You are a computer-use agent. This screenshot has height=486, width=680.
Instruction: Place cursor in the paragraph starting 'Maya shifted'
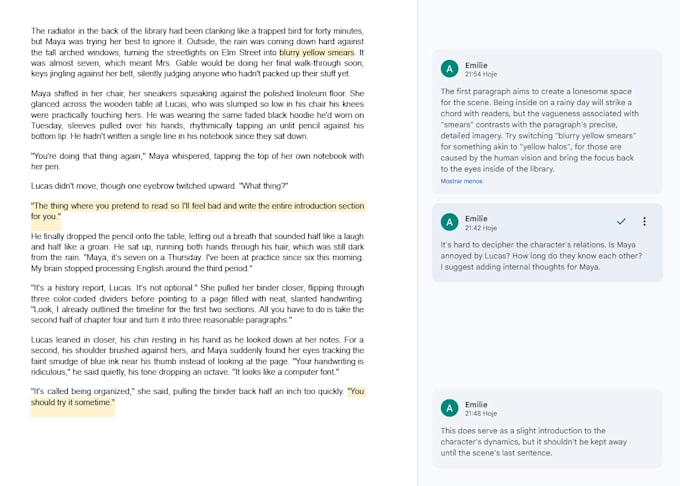tap(197, 115)
